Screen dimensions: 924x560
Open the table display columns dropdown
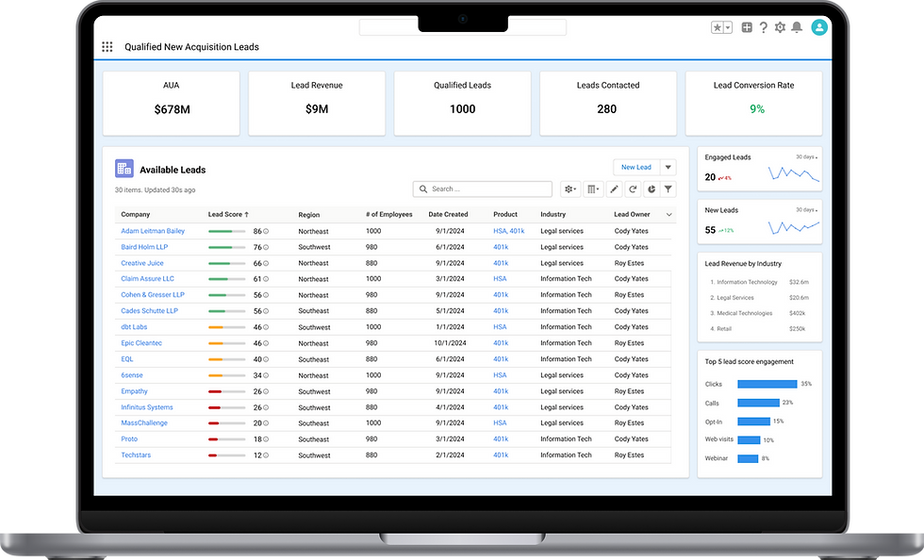click(593, 189)
